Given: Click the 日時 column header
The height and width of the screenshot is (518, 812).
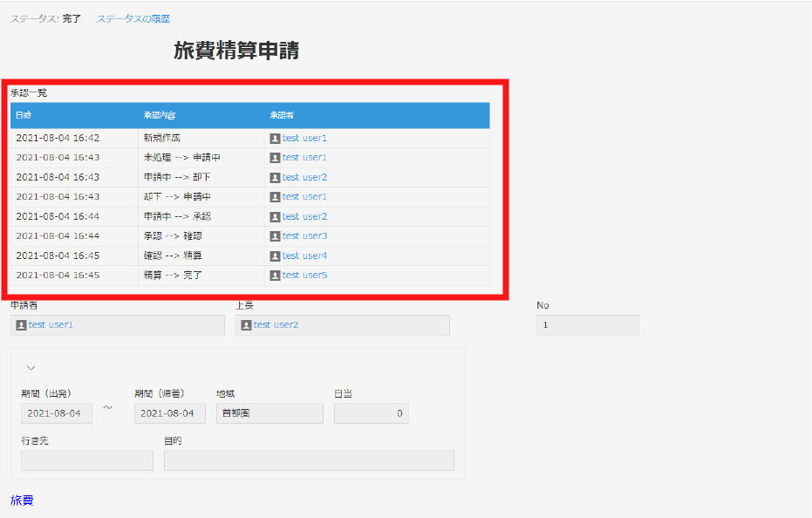Looking at the screenshot, I should click(x=24, y=115).
